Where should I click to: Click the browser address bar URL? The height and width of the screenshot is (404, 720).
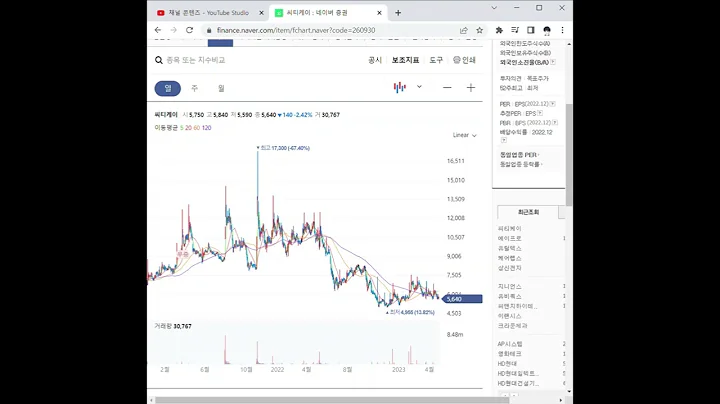[296, 30]
